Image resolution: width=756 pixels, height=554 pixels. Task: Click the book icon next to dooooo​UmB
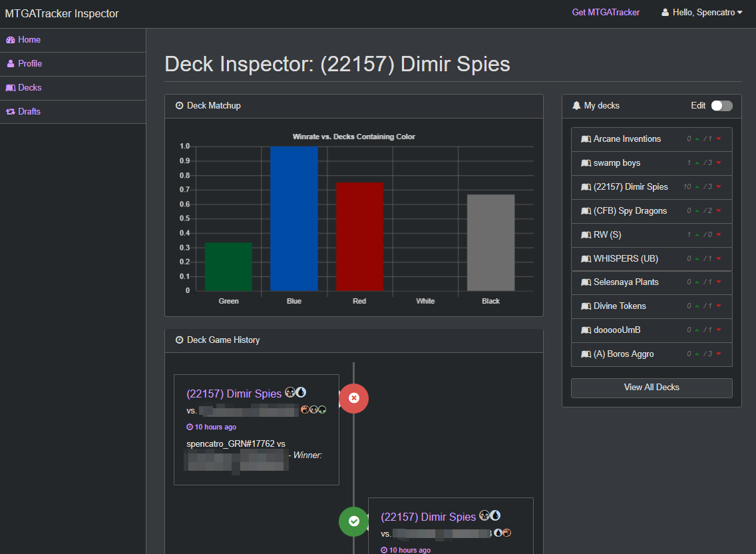586,330
